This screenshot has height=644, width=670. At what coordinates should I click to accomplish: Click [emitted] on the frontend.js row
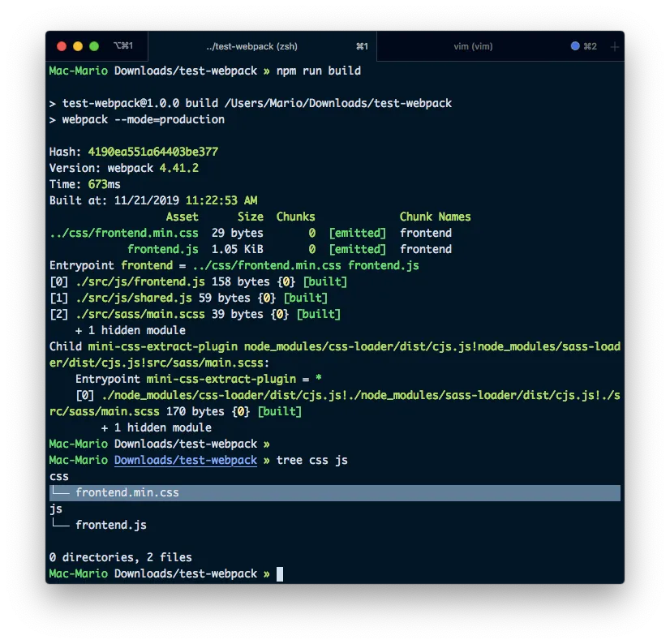pyautogui.click(x=357, y=250)
